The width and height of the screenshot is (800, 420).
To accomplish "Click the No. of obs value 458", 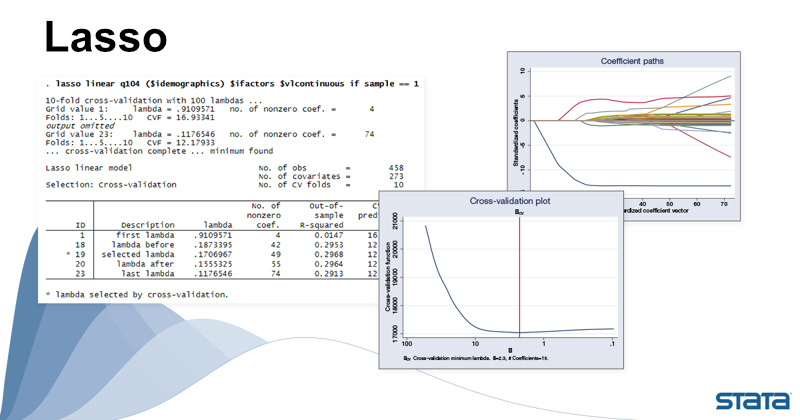I will (x=395, y=168).
